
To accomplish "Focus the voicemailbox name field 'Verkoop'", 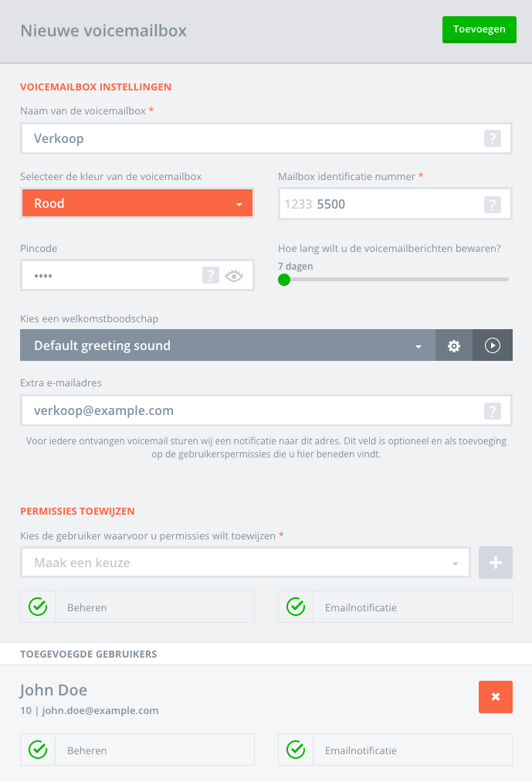I will pos(255,139).
